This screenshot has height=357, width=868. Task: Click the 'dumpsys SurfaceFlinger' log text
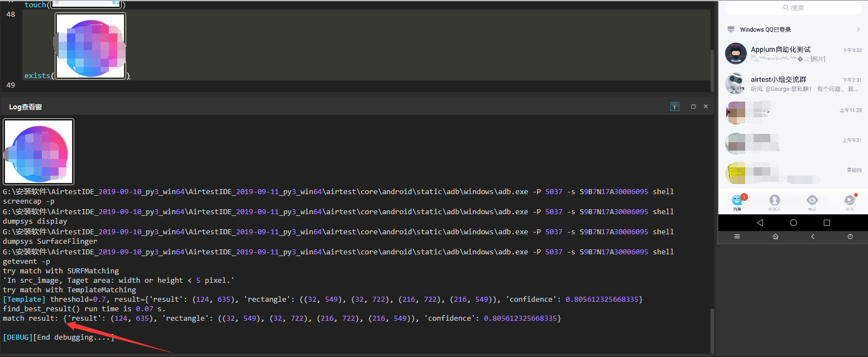click(x=50, y=242)
